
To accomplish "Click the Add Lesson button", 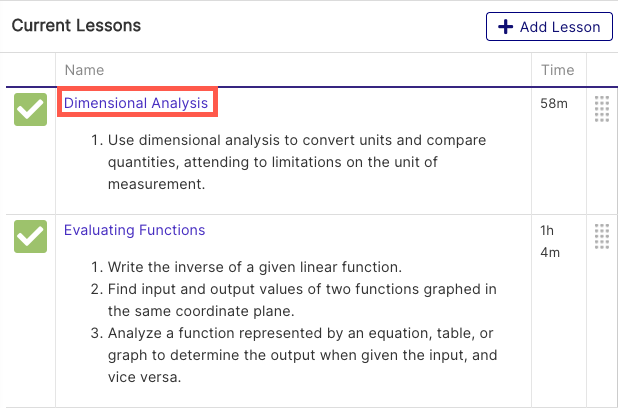I will (549, 26).
